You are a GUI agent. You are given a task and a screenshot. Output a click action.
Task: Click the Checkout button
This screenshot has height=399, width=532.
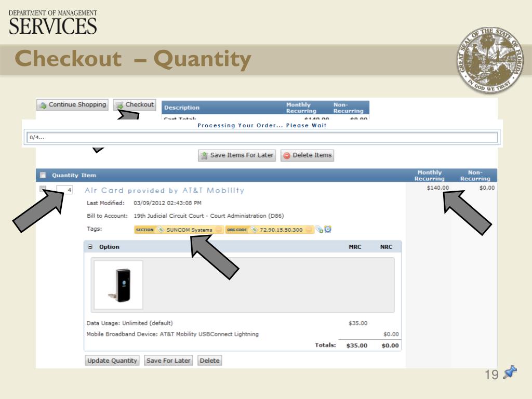point(135,105)
